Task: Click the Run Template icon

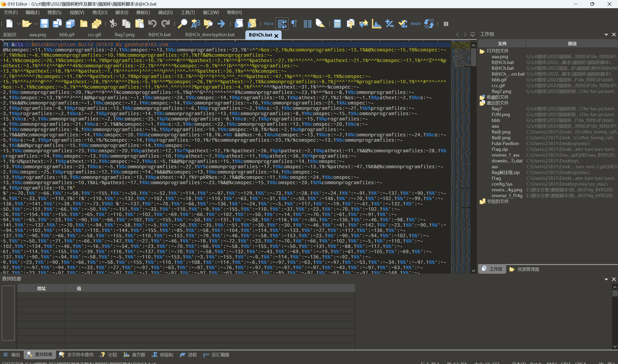Action: [252, 24]
